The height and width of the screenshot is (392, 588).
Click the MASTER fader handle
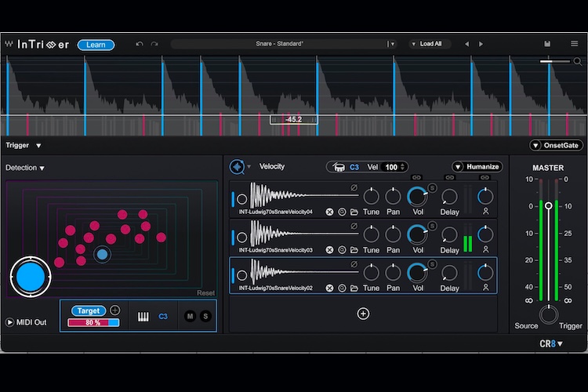pyautogui.click(x=549, y=205)
